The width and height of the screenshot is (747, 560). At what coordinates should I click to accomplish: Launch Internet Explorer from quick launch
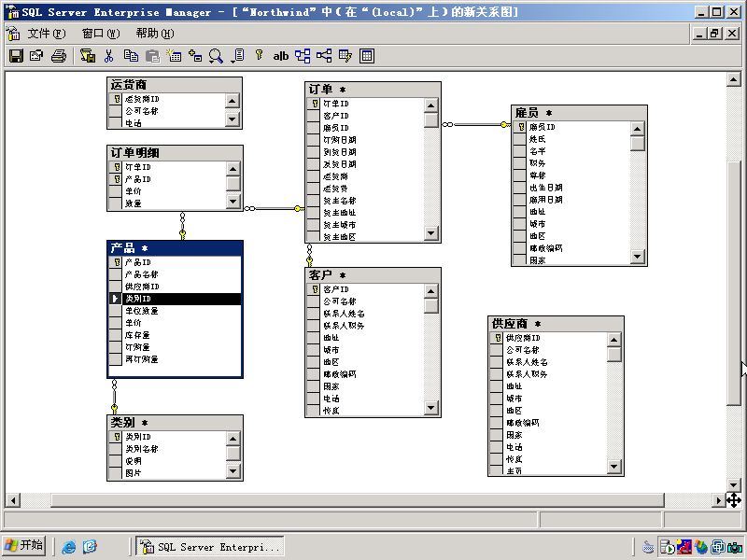[68, 547]
